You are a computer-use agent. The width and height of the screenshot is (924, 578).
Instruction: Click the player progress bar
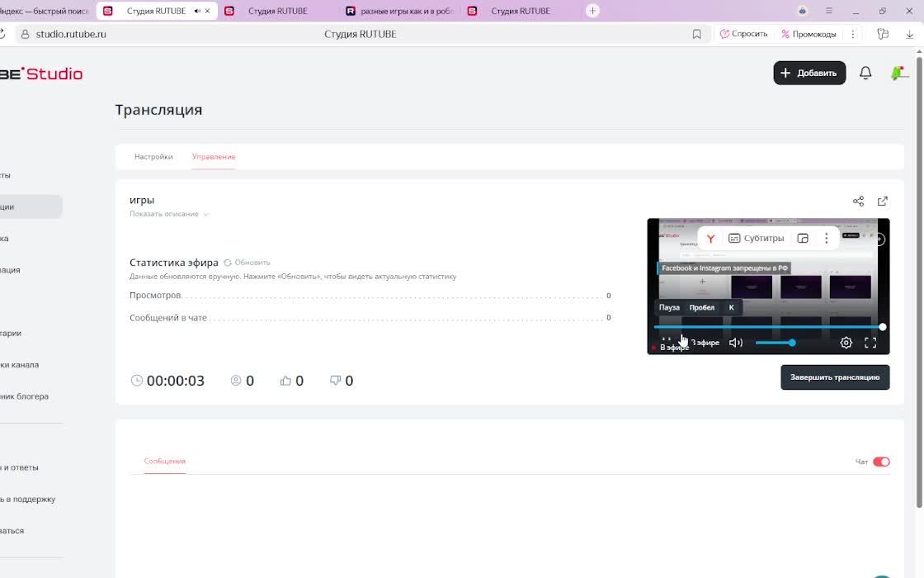pos(768,327)
